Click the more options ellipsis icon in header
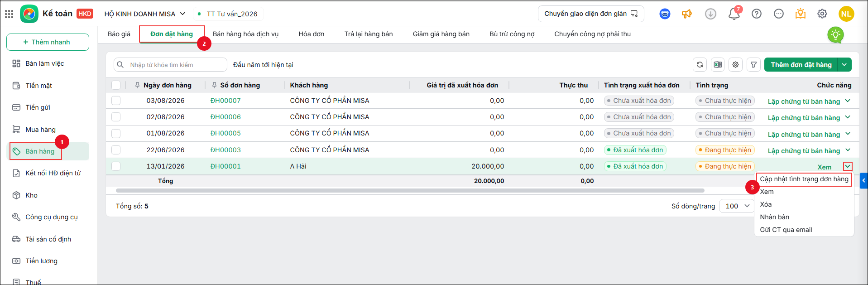 pos(778,14)
